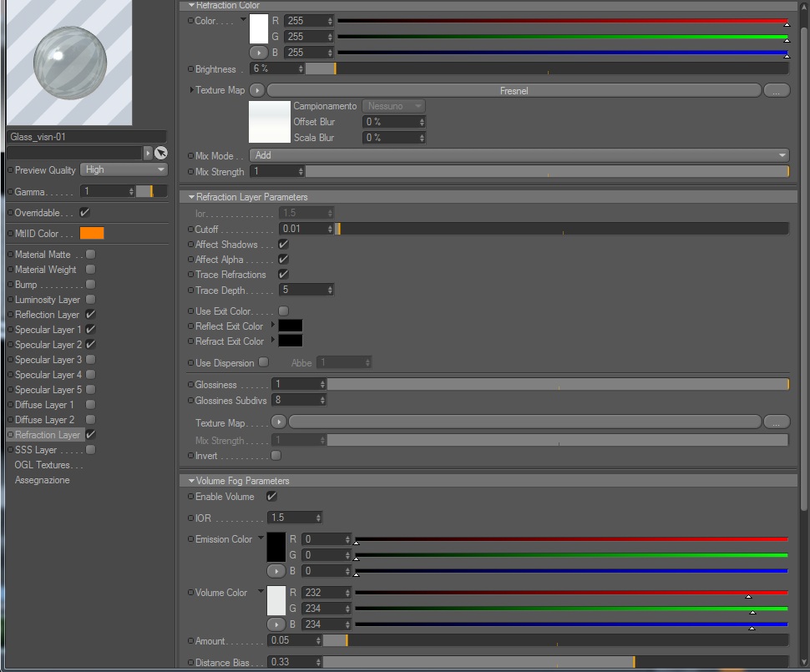Select Assegnazione in the channel list
Screen dimensions: 810x672
[42, 480]
